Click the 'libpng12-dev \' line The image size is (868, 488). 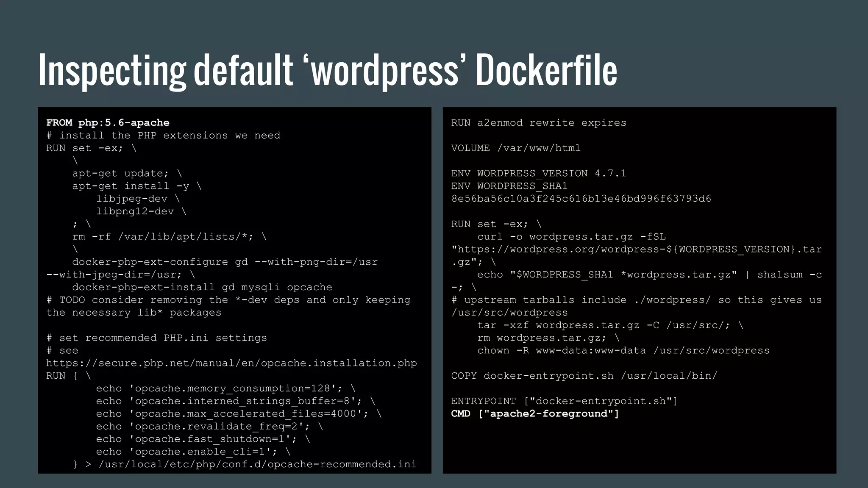(x=141, y=211)
